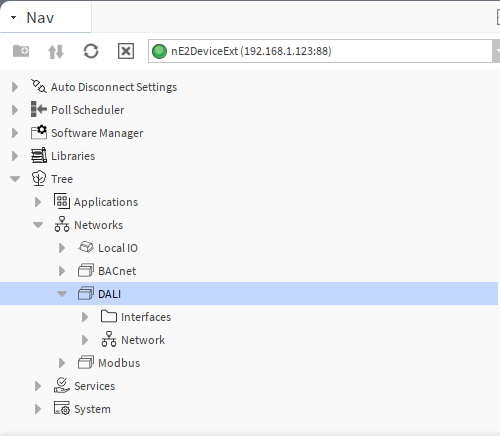Expand the Local IO node
This screenshot has height=436, width=500.
pyautogui.click(x=62, y=248)
